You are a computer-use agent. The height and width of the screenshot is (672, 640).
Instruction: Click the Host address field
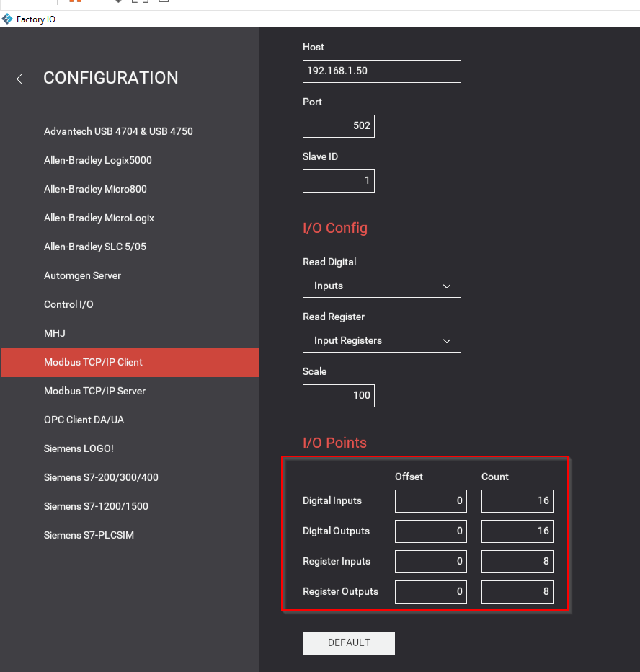coord(382,71)
